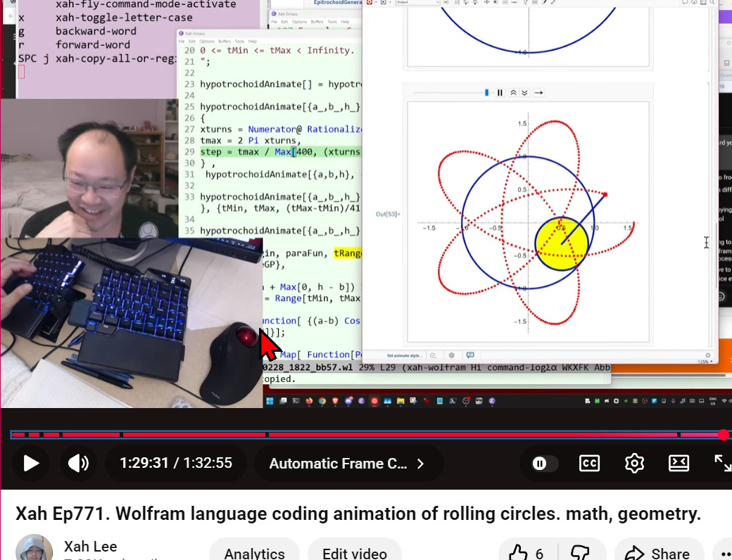Open the Analytics page
Screen dimensions: 732x560
point(254,553)
